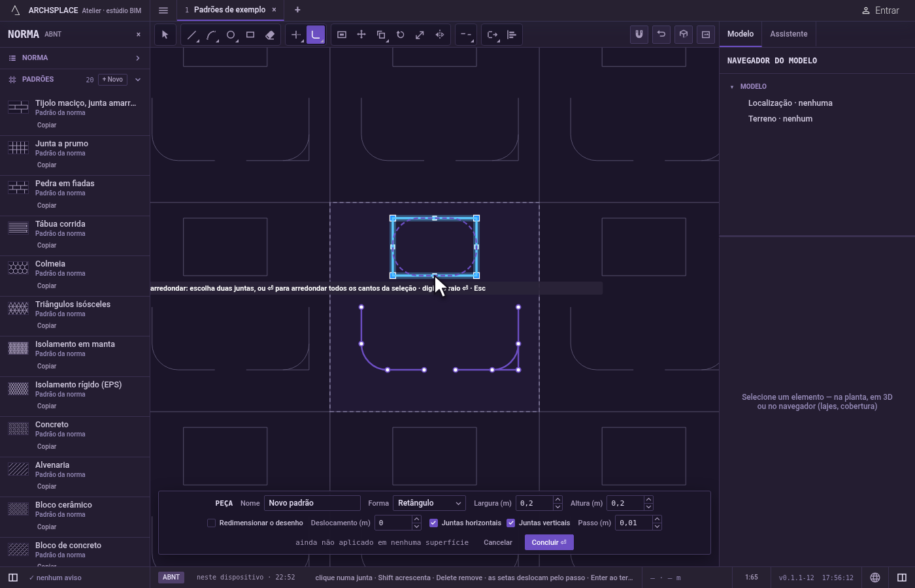Uncheck Juntas horizontais checkbox
This screenshot has width=915, height=588.
(433, 523)
